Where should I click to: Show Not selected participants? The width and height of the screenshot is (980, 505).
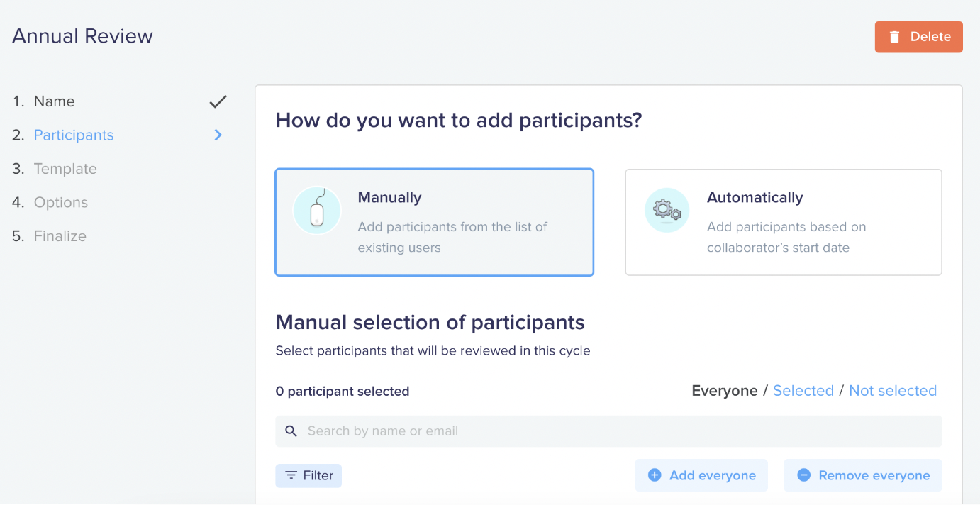(893, 391)
